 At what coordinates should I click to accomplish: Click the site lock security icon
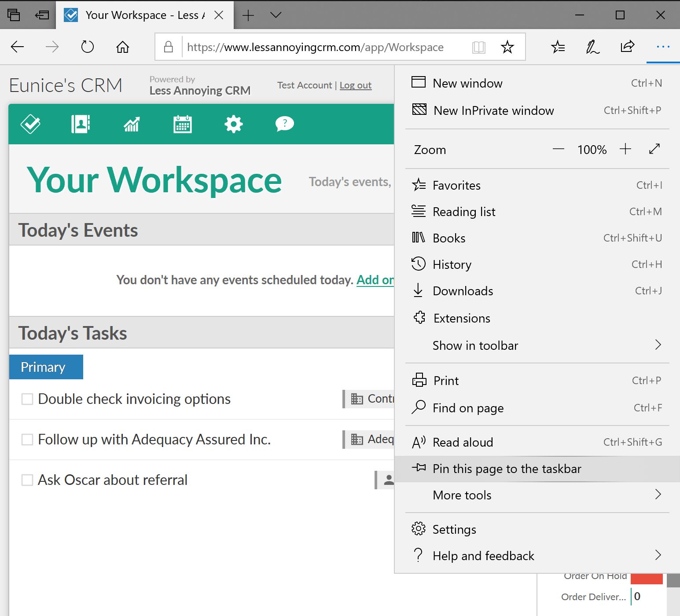pos(169,47)
